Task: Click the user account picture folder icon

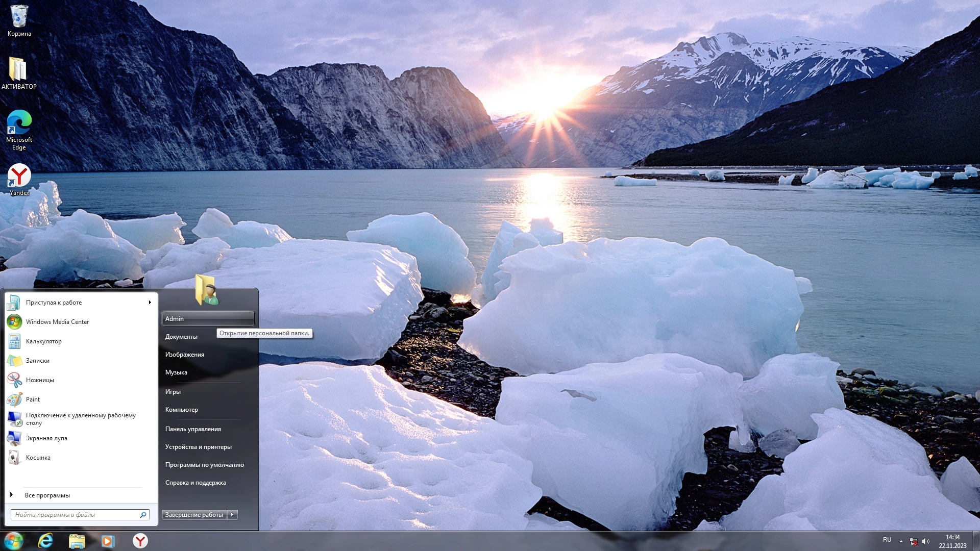Action: [x=207, y=290]
